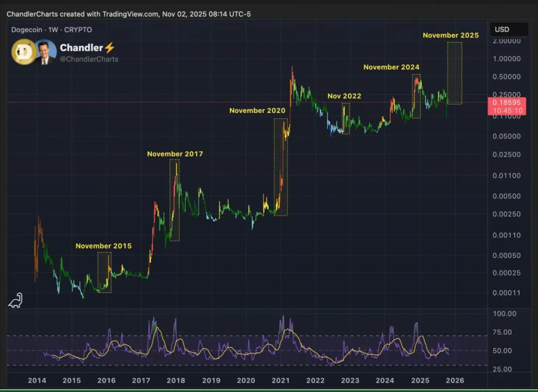Image resolution: width=538 pixels, height=392 pixels.
Task: Click the 1.00000 price axis label
Action: pyautogui.click(x=507, y=59)
